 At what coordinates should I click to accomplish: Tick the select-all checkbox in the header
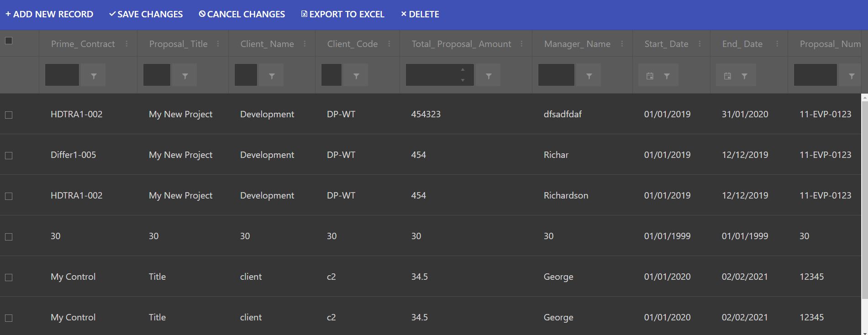pyautogui.click(x=9, y=41)
